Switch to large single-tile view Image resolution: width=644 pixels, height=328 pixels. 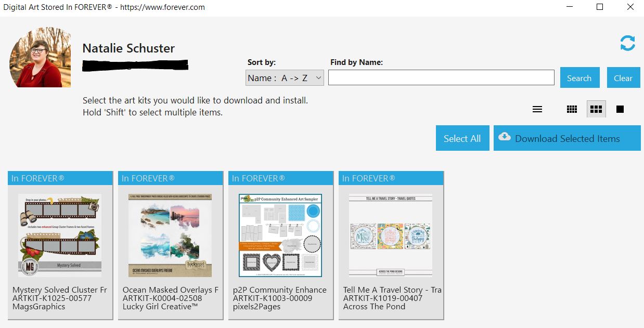[620, 109]
